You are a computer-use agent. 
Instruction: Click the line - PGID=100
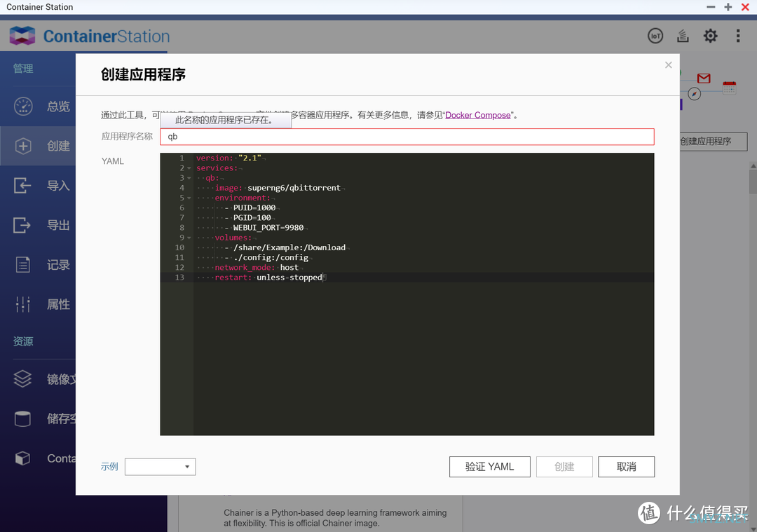(247, 218)
